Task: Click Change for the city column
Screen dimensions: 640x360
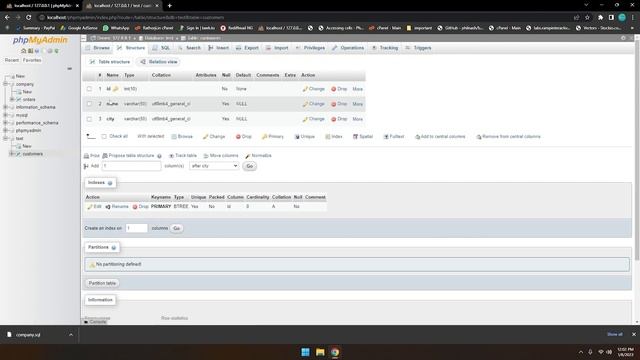Action: coord(313,119)
